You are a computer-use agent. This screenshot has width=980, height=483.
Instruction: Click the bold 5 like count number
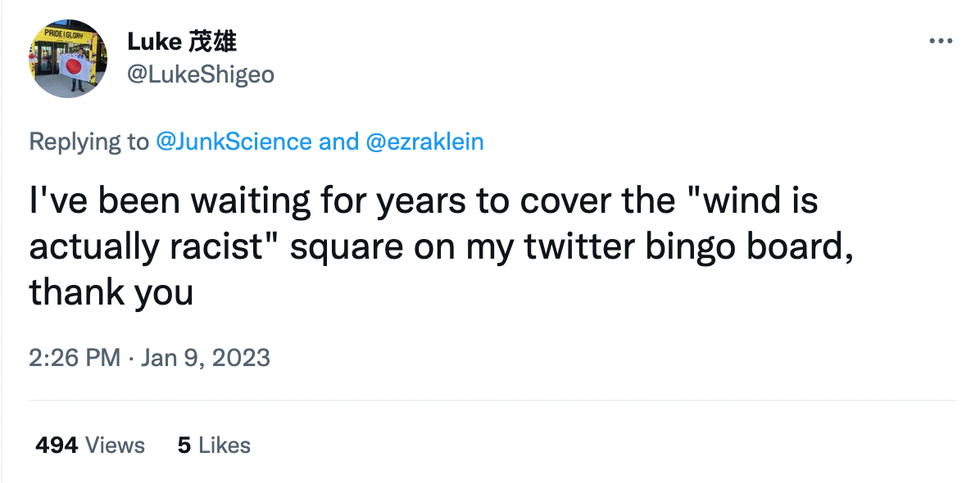pyautogui.click(x=184, y=445)
